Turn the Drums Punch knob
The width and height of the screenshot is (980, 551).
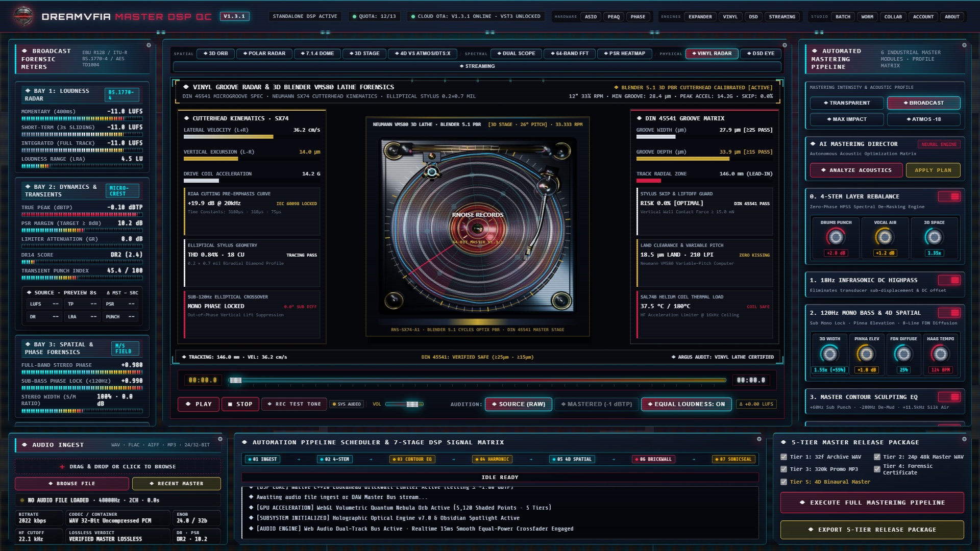pos(836,237)
